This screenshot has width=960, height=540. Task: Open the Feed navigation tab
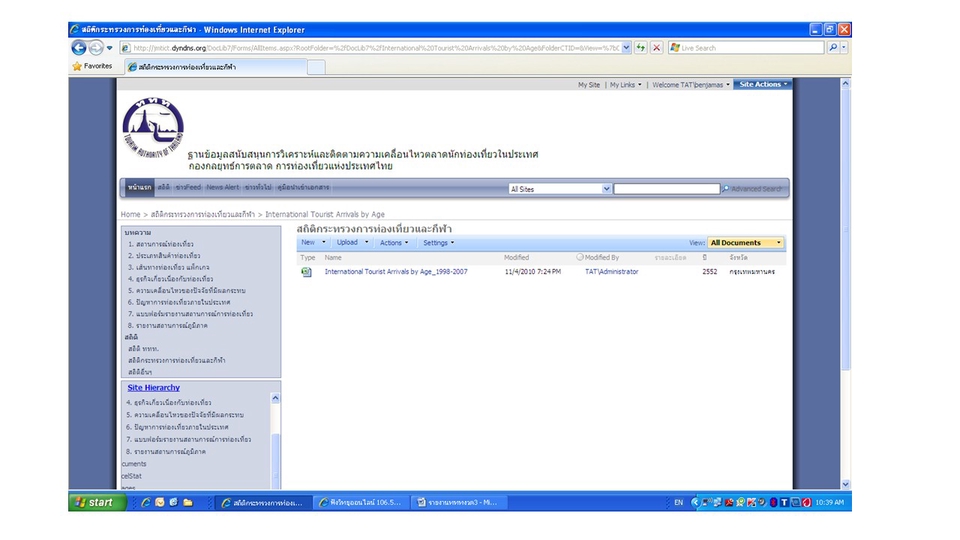pyautogui.click(x=187, y=187)
